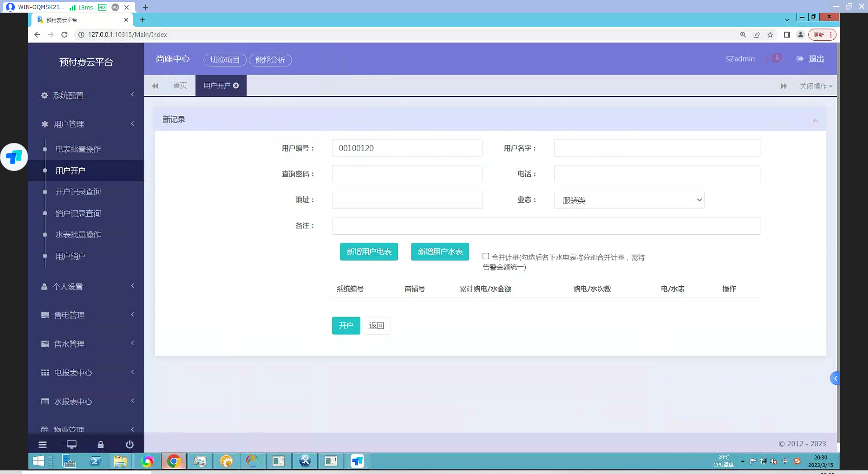Click the notification badge showing 5

pos(777,58)
